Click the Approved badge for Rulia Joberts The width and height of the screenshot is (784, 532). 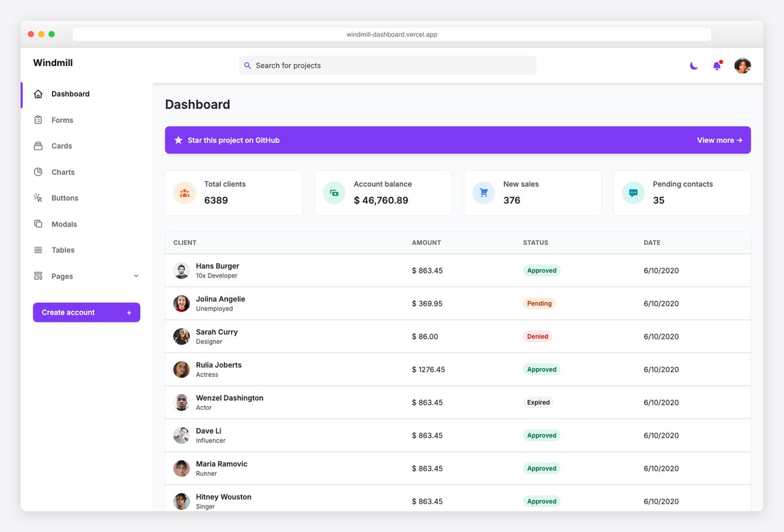click(x=542, y=369)
